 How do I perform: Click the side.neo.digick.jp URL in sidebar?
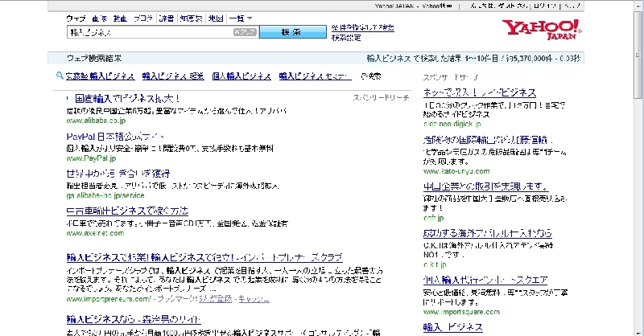[452, 124]
